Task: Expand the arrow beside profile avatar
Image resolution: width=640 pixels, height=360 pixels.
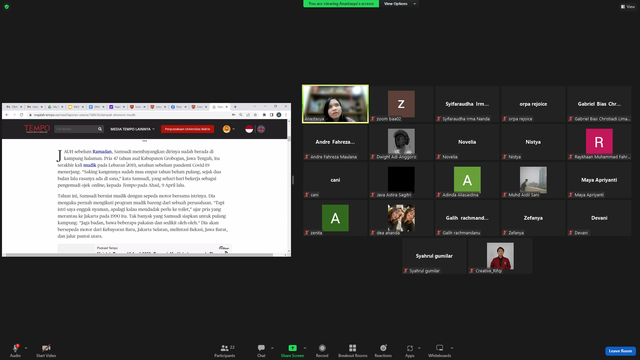Action: tap(233, 129)
